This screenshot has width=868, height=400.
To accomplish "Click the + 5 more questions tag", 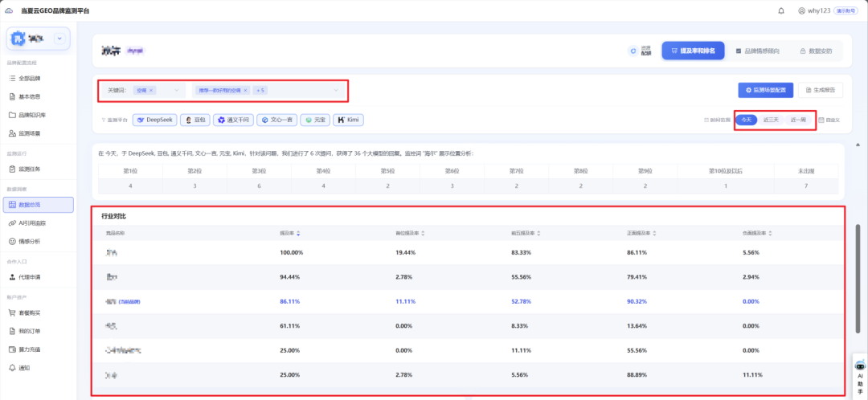I will pyautogui.click(x=260, y=90).
